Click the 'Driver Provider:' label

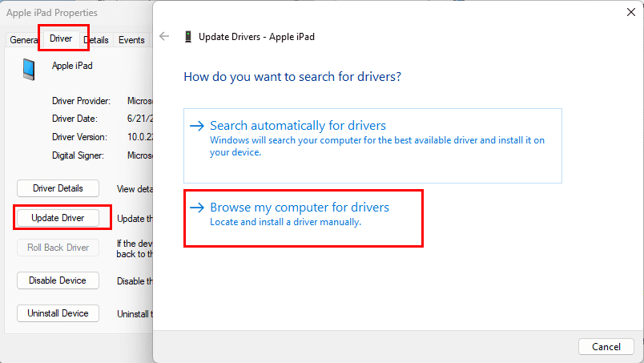[x=81, y=101]
